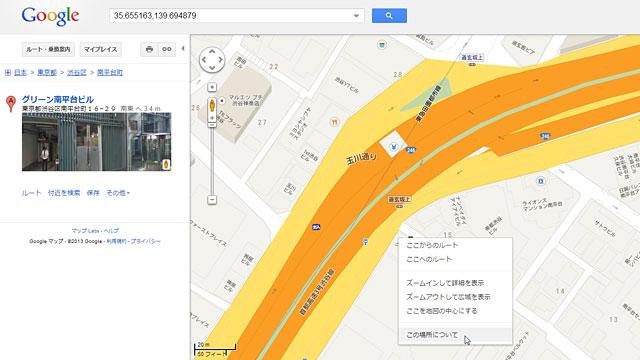Open the search box suggestions dropdown arrow
Image resolution: width=640 pixels, height=360 pixels.
(356, 16)
